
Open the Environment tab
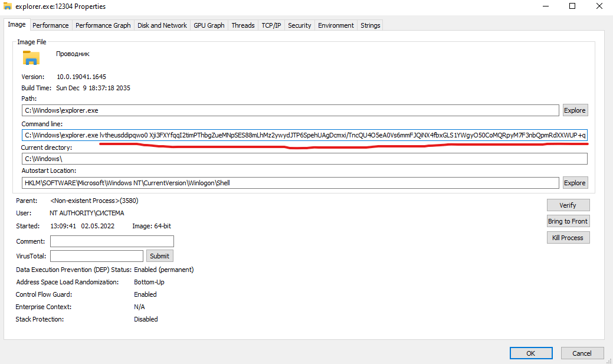pos(336,25)
